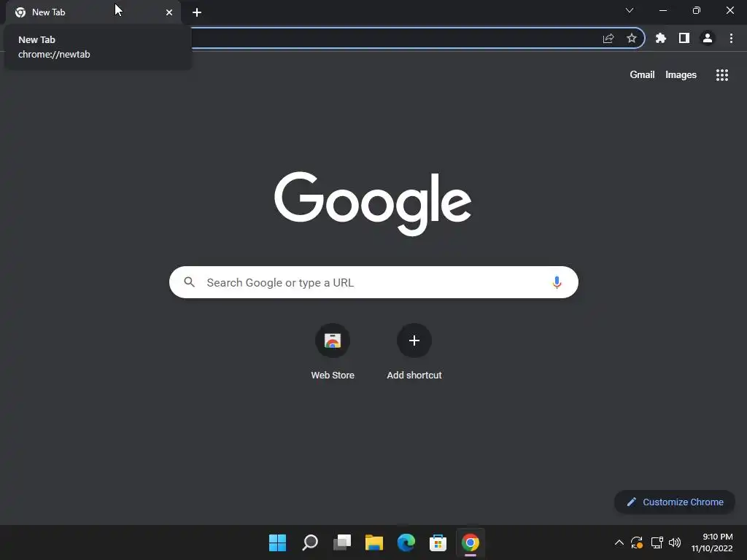Click the Google logo
The image size is (747, 560).
pyautogui.click(x=373, y=203)
